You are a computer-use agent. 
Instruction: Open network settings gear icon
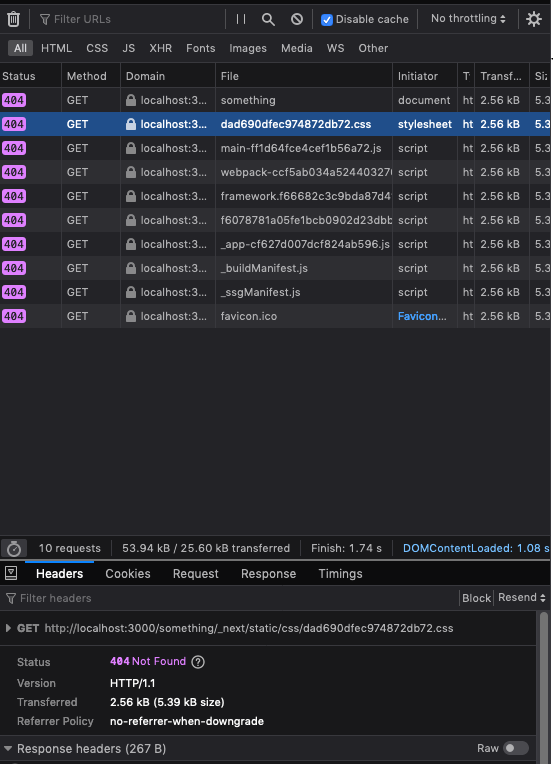tap(534, 19)
